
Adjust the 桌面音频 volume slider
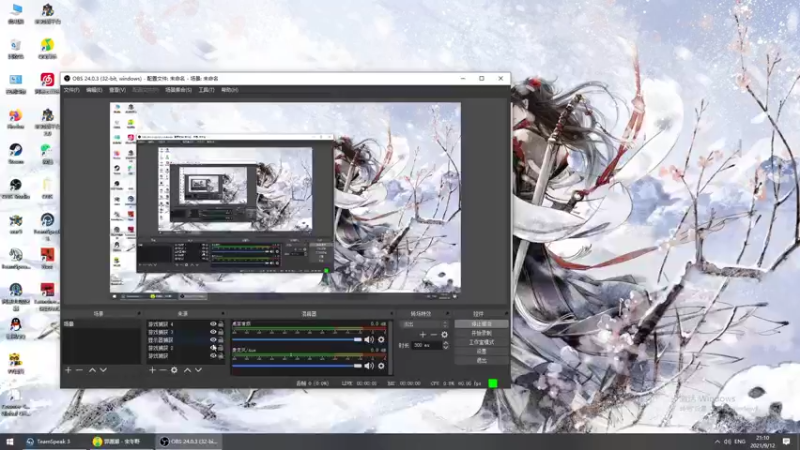tap(297, 339)
